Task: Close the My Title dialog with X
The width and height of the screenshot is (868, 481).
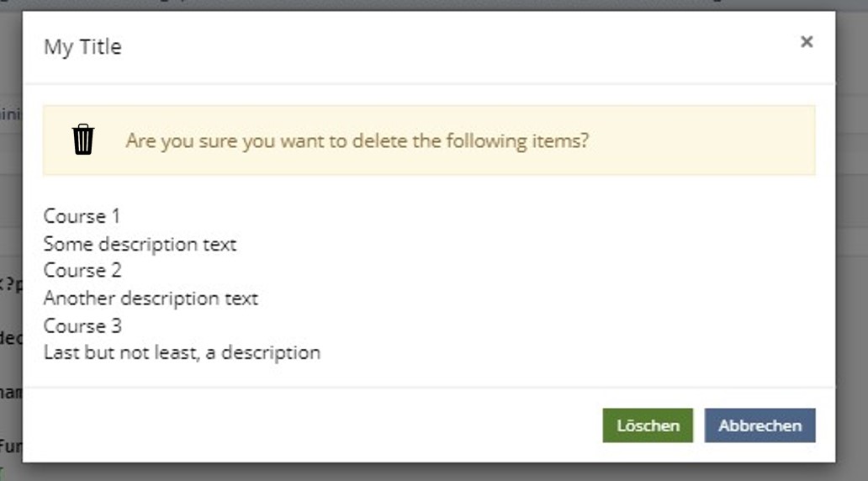Action: [807, 42]
